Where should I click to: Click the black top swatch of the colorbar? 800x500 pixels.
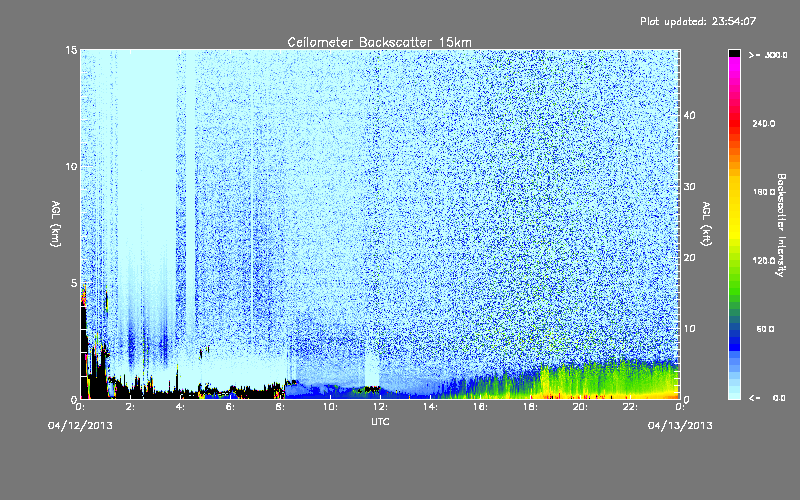(x=734, y=53)
